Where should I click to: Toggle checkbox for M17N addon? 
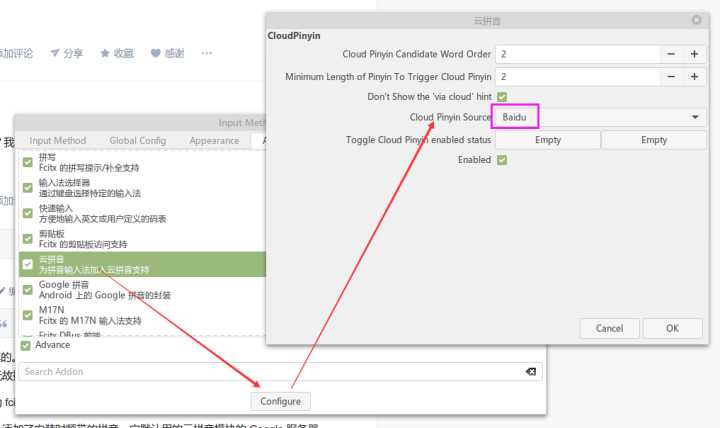pyautogui.click(x=28, y=315)
